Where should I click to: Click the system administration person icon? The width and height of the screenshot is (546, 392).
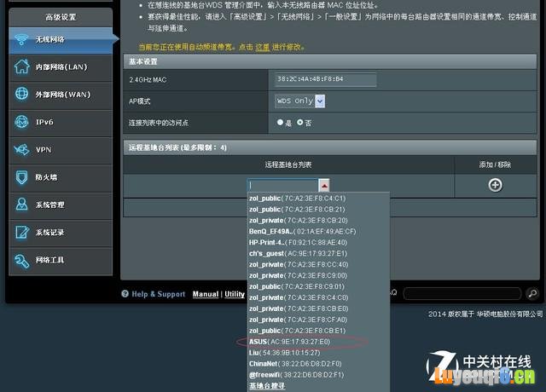point(21,205)
